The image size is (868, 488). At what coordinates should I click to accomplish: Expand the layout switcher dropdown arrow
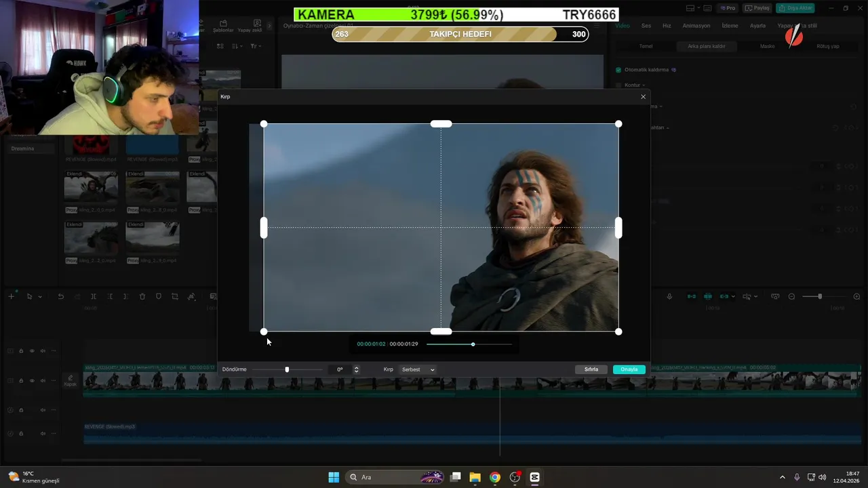pos(699,8)
